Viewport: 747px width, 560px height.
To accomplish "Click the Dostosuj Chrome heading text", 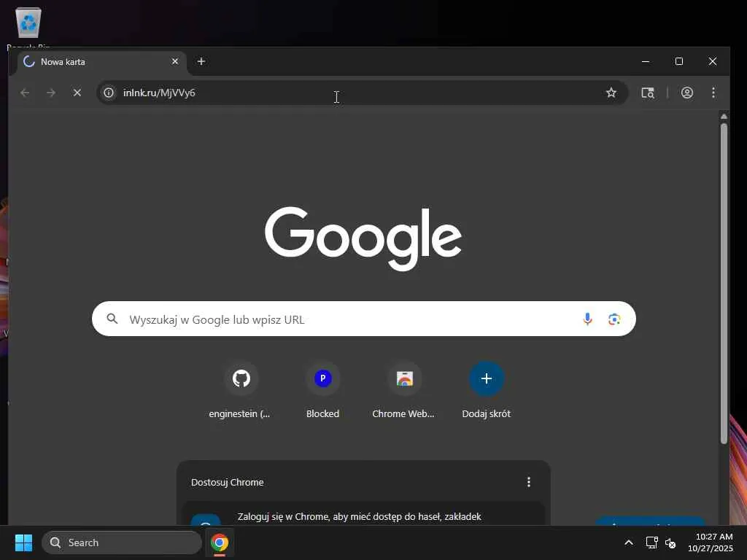I will click(228, 482).
